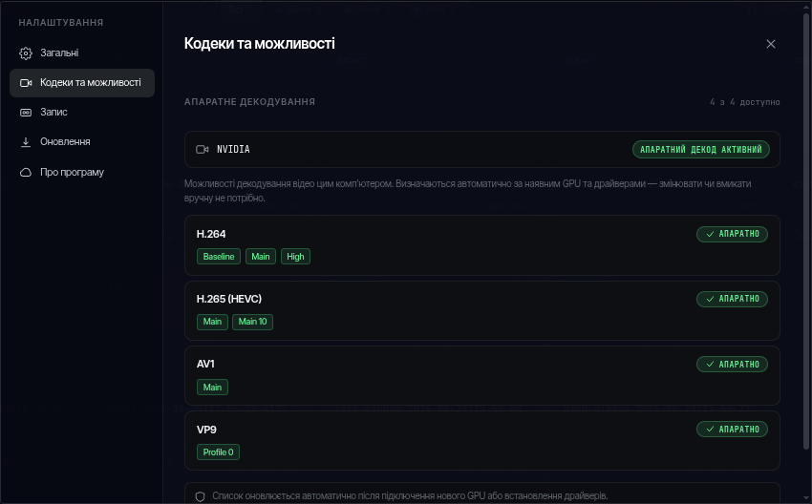Click the АПАРАТНЕ ДЕКОДУВАННЯ section heading
Image resolution: width=812 pixels, height=504 pixels.
click(x=249, y=102)
